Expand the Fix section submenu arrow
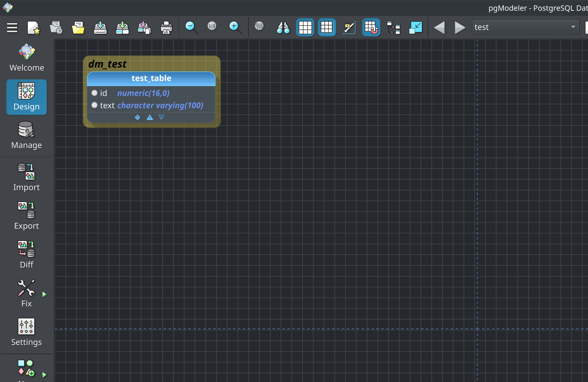588x382 pixels. point(44,295)
